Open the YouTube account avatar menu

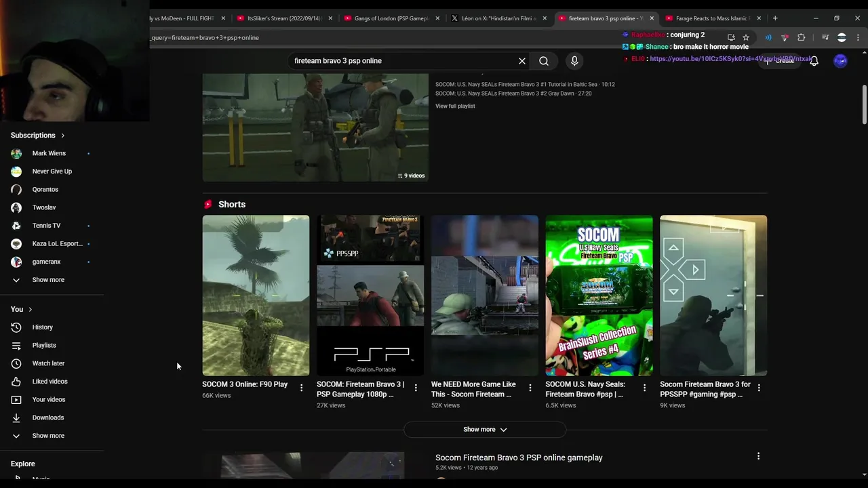point(840,61)
